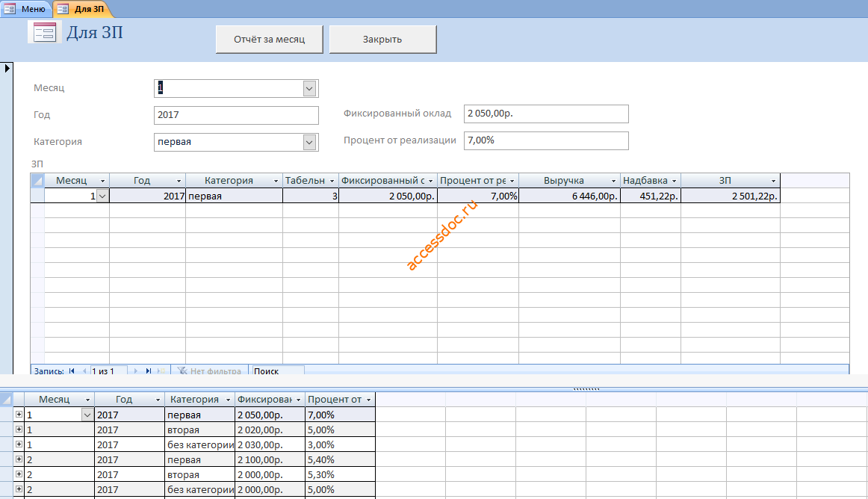Open the Категория combo box dropdown

(309, 143)
